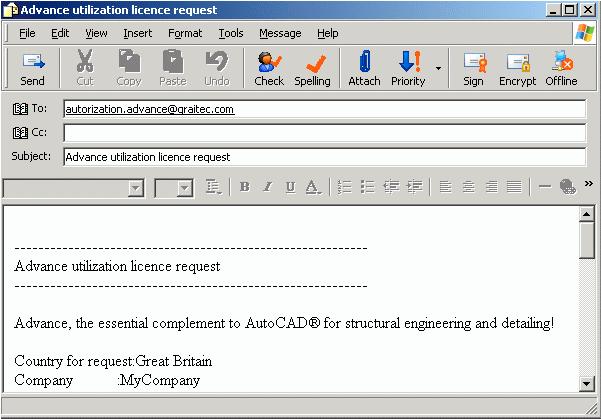Click 'Advance utilization licence request' body heading
Screen dimensions: 601x419
(x=117, y=266)
